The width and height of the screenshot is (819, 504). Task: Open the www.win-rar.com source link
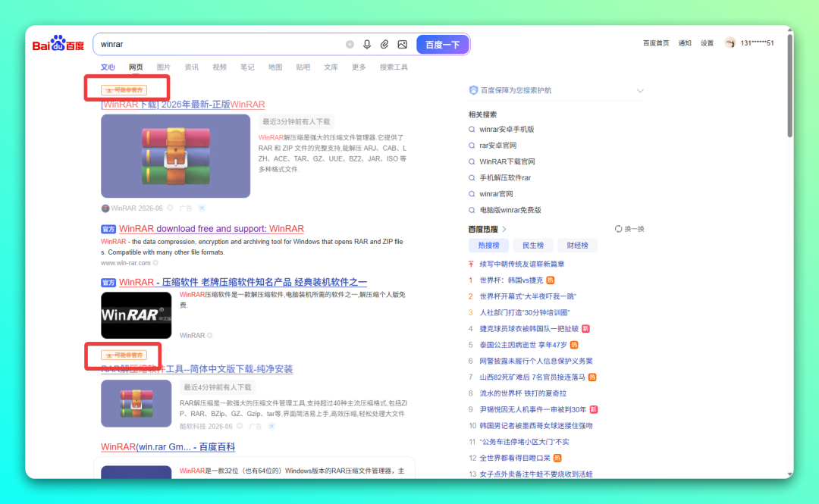(125, 263)
